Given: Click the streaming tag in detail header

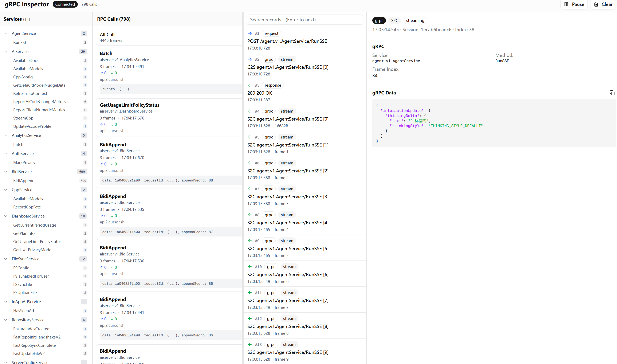Looking at the screenshot, I should 415,20.
